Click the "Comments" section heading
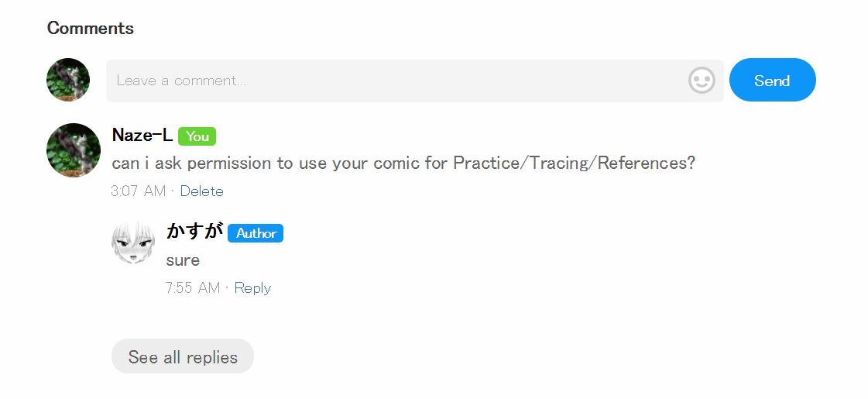Viewport: 868px width, 399px height. point(90,29)
